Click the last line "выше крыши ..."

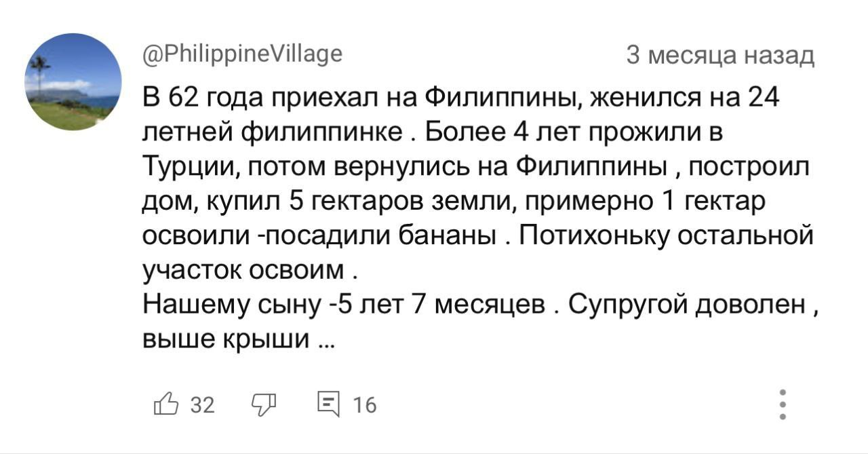click(239, 339)
